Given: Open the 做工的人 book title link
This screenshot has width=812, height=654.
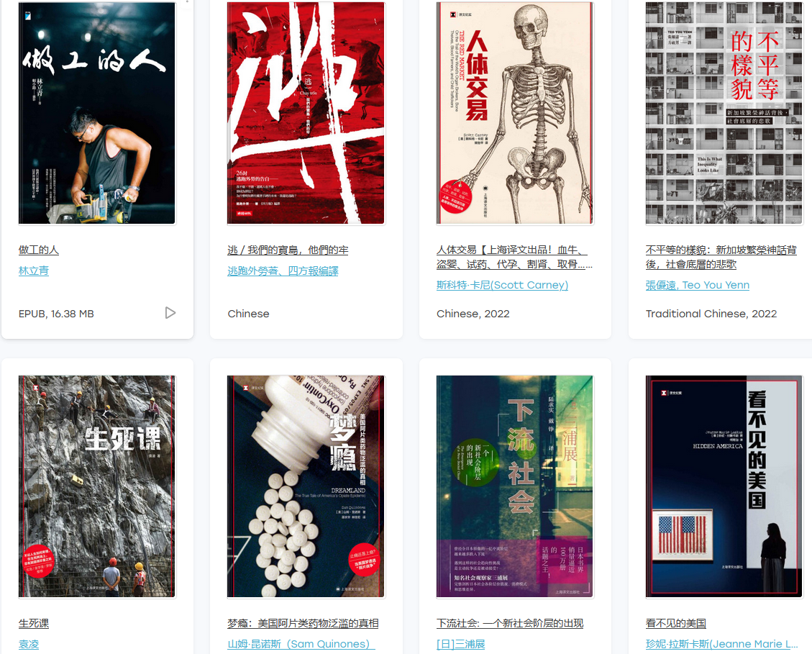Looking at the screenshot, I should [39, 250].
